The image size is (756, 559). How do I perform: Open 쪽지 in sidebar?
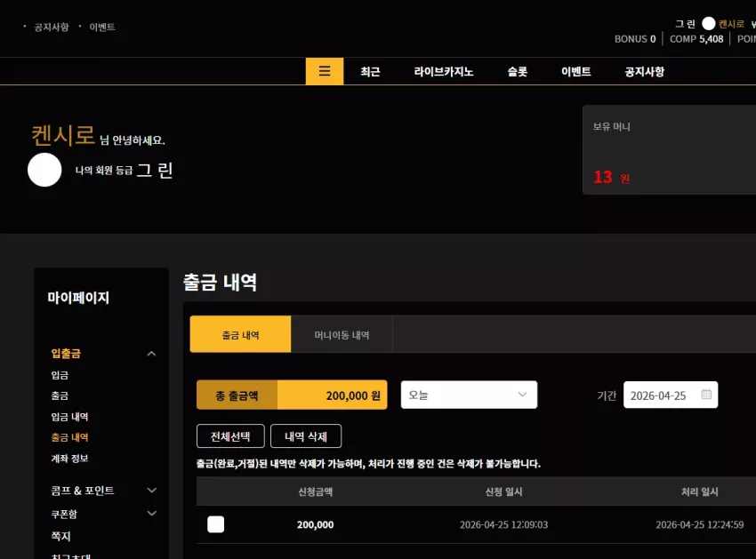point(60,536)
